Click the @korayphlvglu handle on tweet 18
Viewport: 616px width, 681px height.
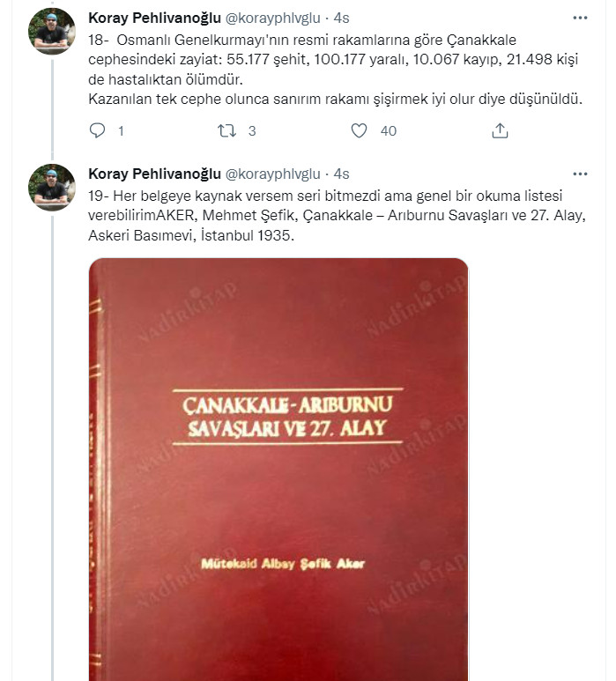tap(273, 19)
